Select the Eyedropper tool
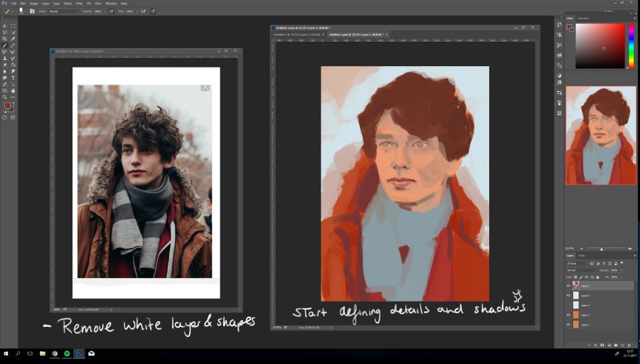The image size is (640, 364). coord(13,39)
